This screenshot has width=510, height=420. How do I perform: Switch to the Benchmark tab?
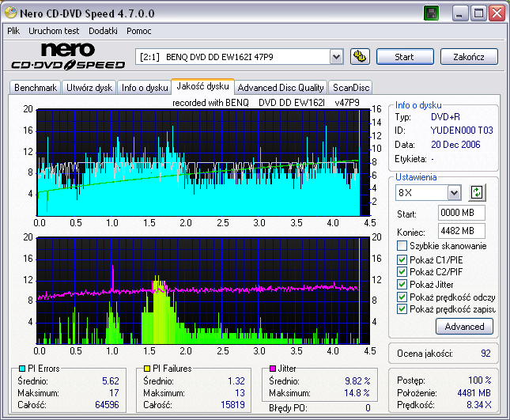[x=36, y=88]
